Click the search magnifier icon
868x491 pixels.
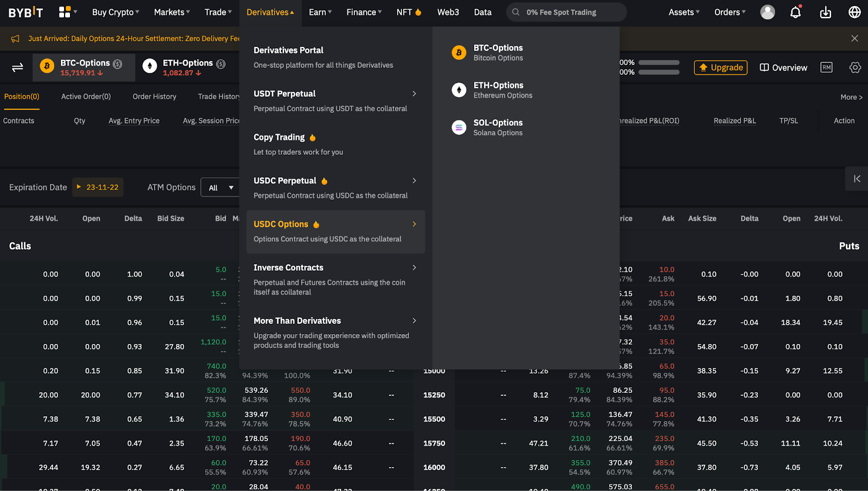(x=516, y=12)
